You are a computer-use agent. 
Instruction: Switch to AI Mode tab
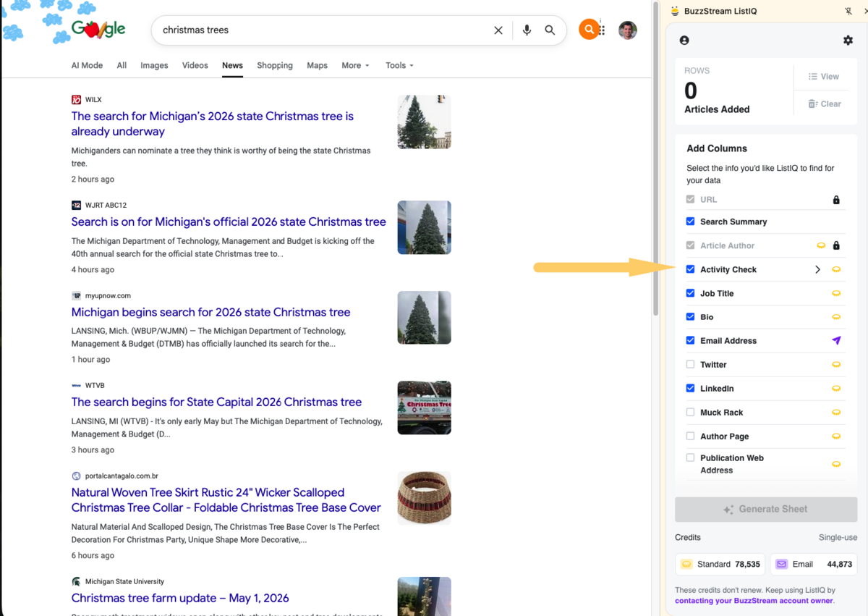[x=87, y=65]
